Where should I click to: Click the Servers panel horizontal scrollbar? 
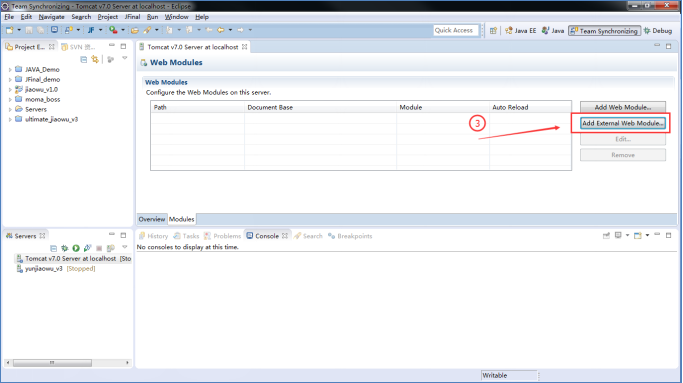(68, 363)
